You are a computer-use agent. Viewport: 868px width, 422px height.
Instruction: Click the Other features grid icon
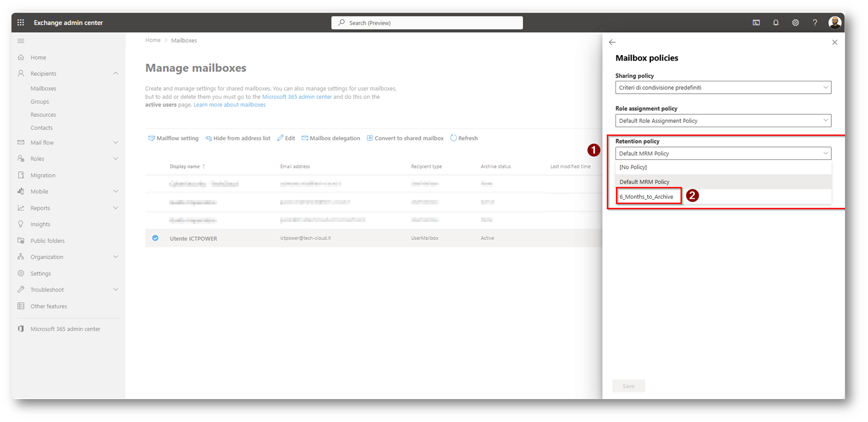[x=21, y=306]
